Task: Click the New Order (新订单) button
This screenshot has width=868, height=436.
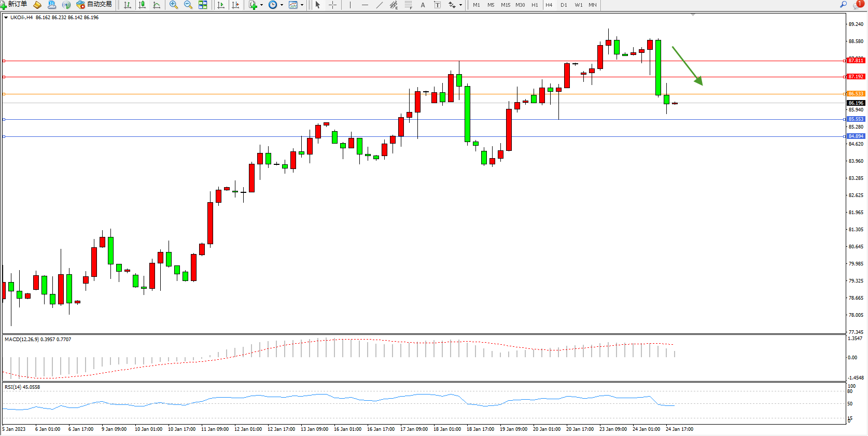Action: point(14,5)
